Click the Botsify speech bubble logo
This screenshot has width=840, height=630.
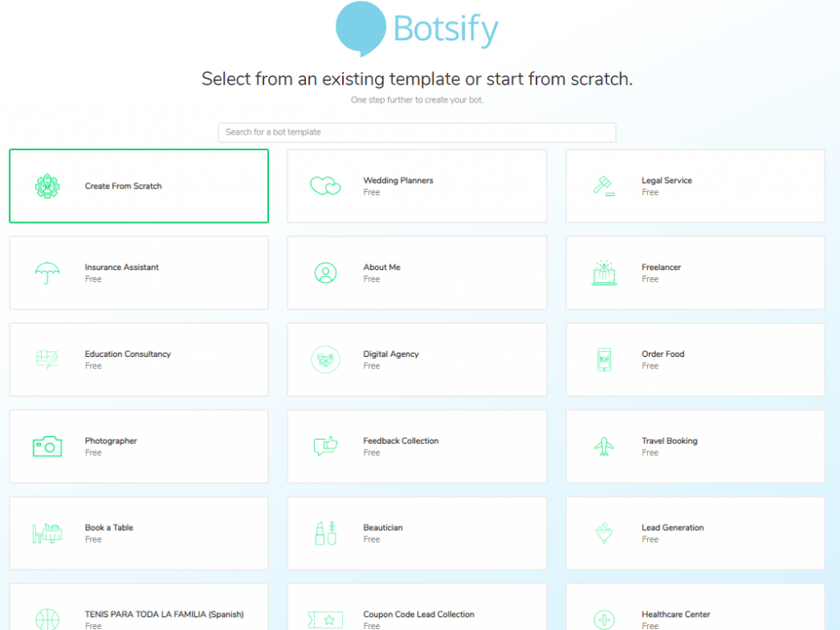[x=361, y=29]
